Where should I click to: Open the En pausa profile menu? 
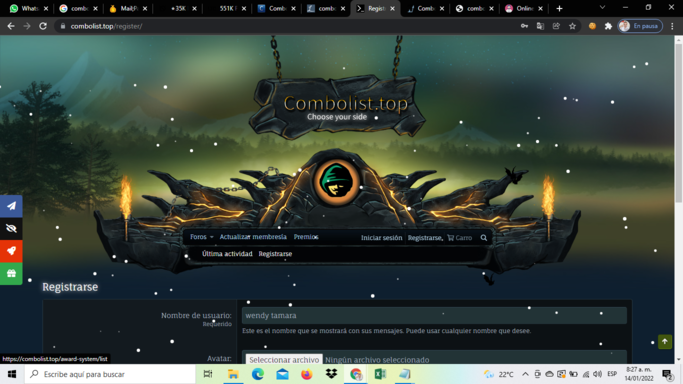640,26
